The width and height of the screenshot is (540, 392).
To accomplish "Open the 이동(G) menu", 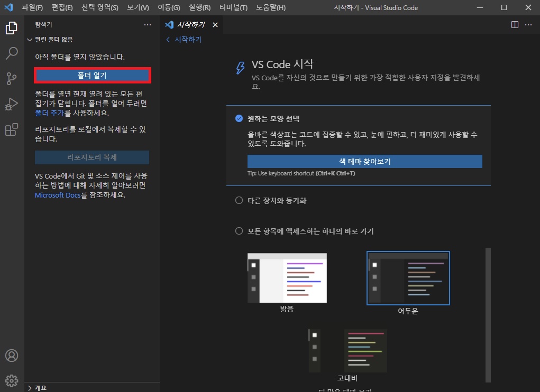I will click(x=169, y=7).
